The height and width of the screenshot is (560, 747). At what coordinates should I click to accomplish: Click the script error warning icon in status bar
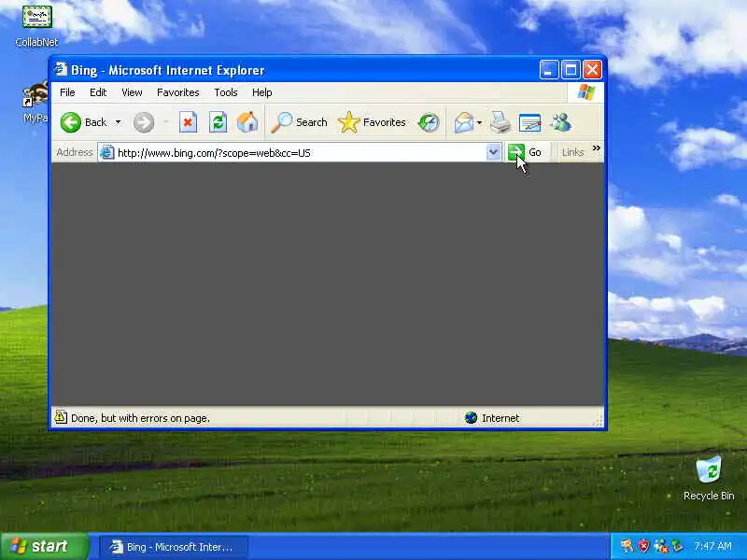pos(61,417)
